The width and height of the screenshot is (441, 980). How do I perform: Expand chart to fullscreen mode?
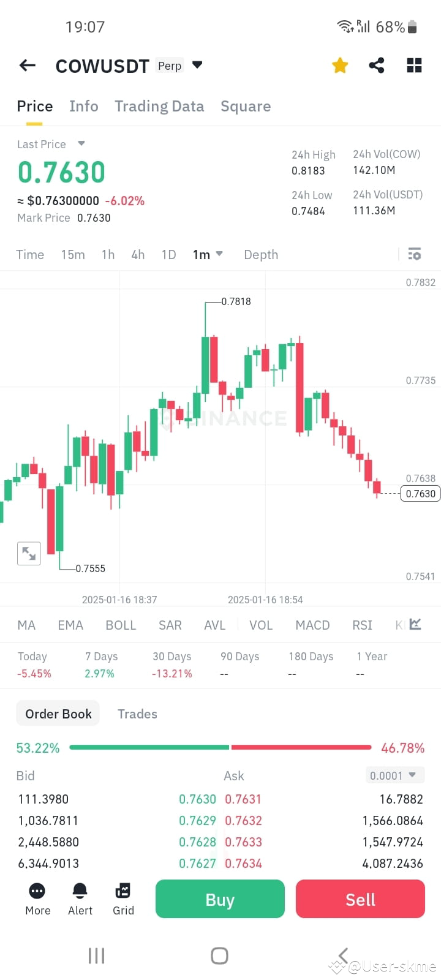[28, 553]
